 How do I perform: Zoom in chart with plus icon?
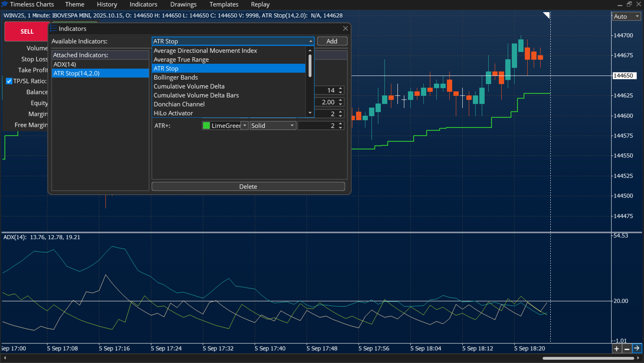617,348
